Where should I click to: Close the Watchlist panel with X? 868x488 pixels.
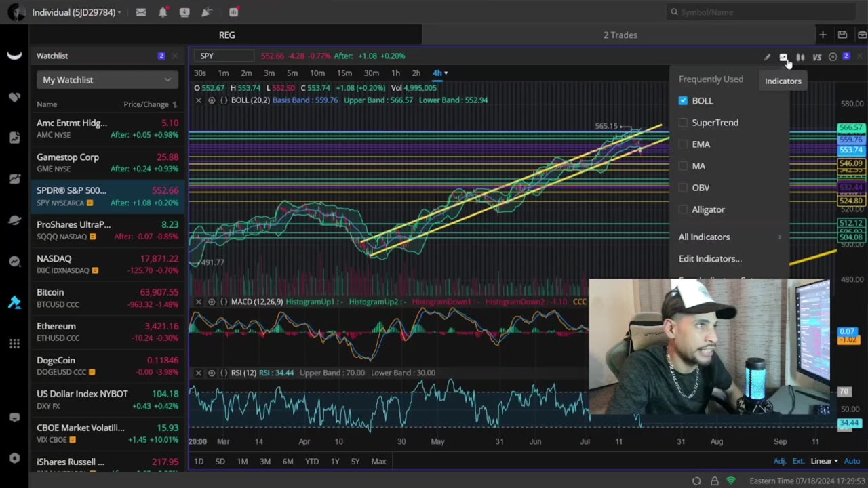pyautogui.click(x=174, y=56)
